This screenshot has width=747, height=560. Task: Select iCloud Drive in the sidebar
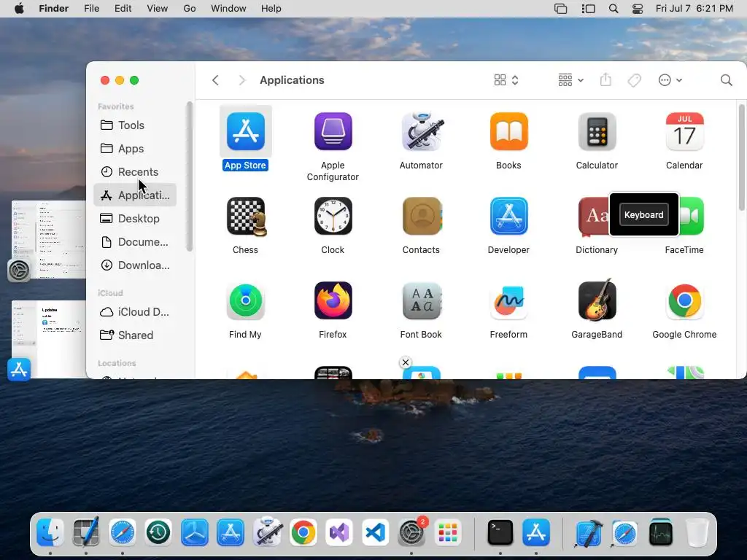pyautogui.click(x=135, y=311)
